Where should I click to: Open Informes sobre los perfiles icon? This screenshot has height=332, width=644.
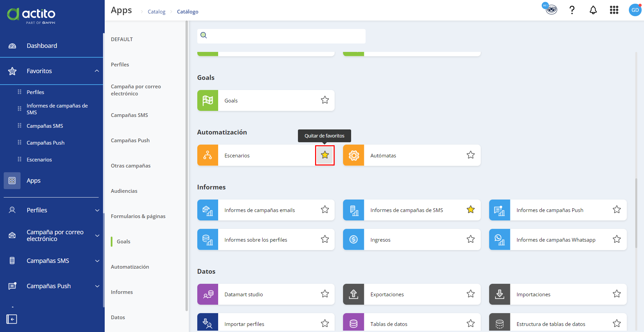tap(208, 239)
